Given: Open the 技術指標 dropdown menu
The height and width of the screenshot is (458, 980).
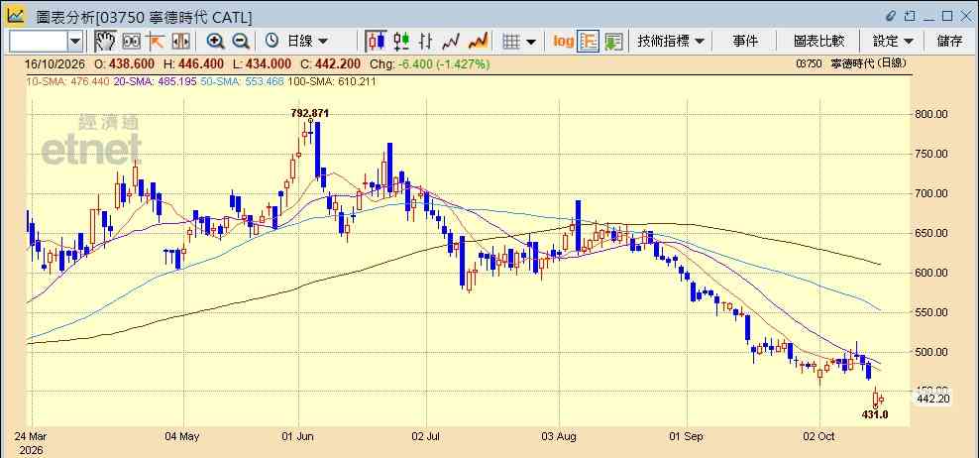Looking at the screenshot, I should point(671,42).
